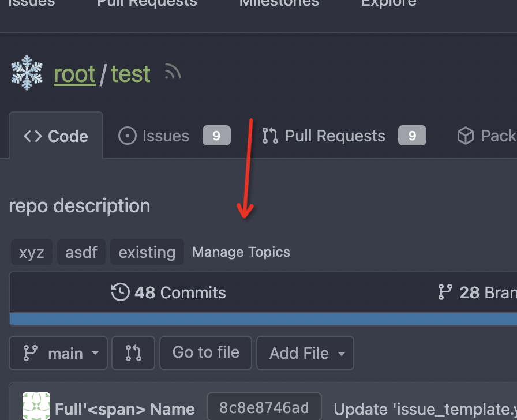Open the repository RSS feed icon
This screenshot has height=420, width=517.
(173, 71)
